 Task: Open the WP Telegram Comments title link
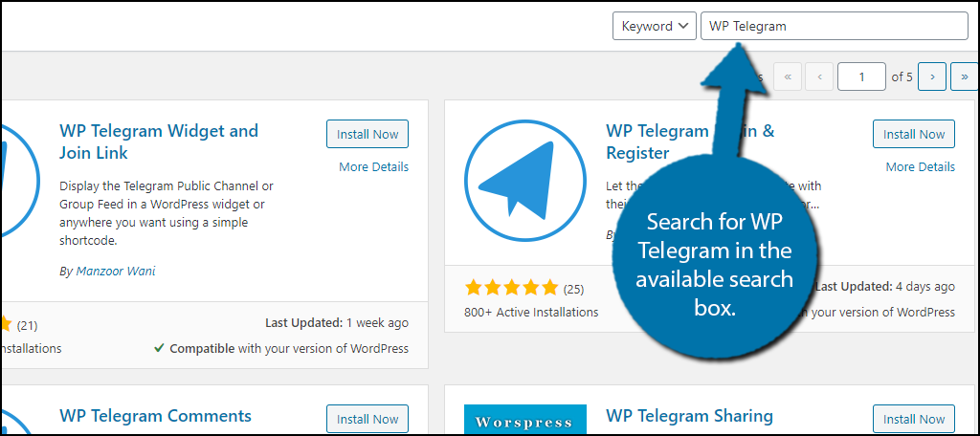(155, 416)
